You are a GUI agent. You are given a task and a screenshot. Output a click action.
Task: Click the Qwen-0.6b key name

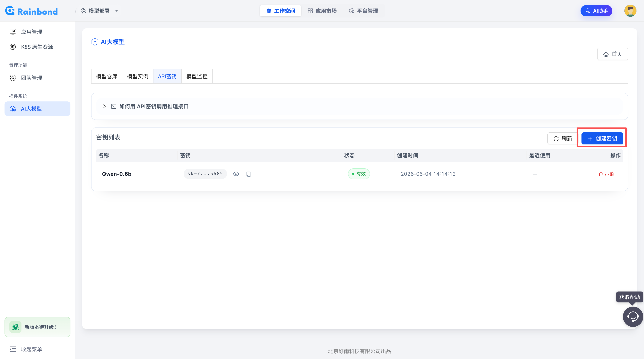click(x=117, y=174)
